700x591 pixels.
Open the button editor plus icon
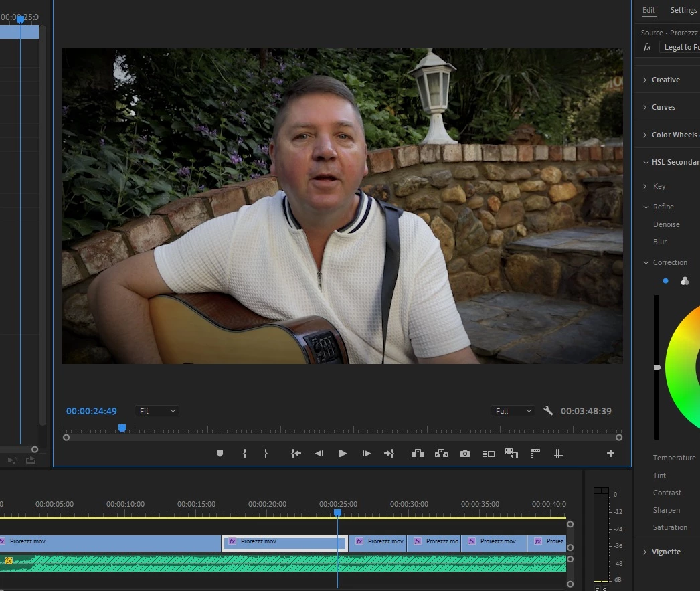(x=611, y=454)
